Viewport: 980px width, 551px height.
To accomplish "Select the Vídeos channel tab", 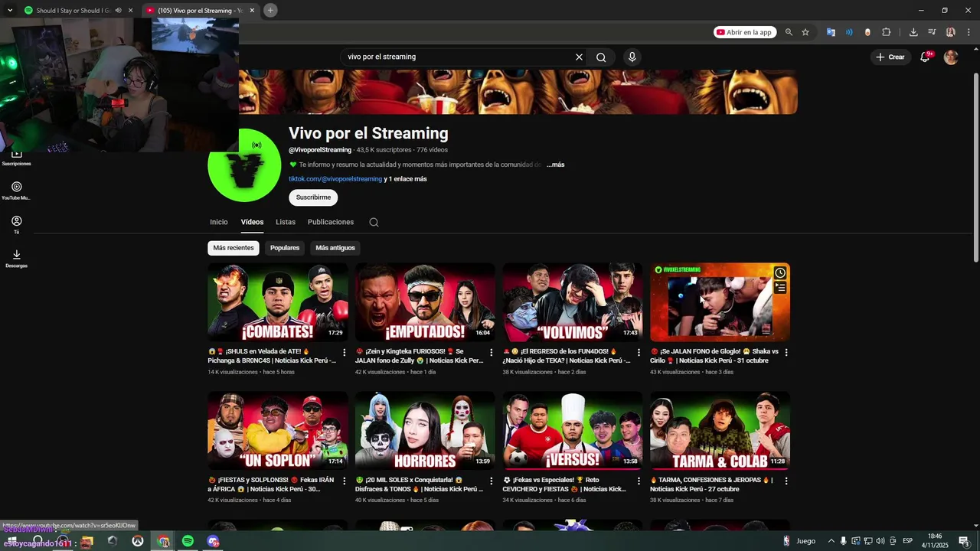I will [x=252, y=222].
